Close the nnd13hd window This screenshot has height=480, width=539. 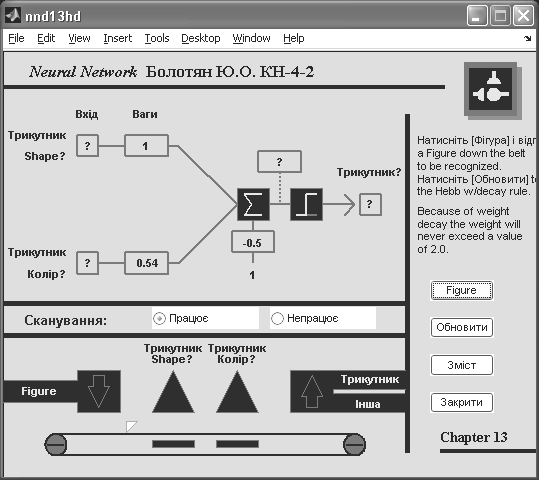(524, 15)
